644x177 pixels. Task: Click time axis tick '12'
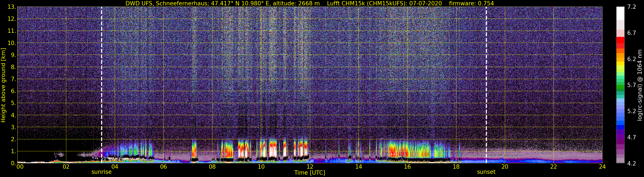pos(310,167)
